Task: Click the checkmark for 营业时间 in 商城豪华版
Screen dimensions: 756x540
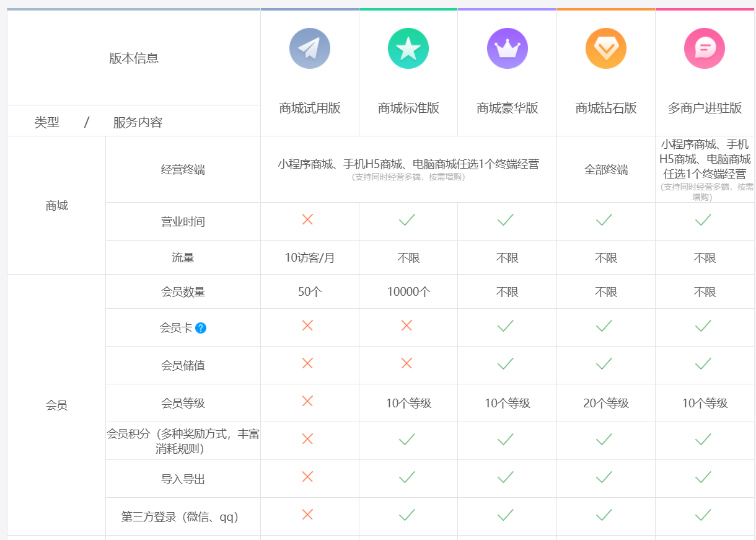Action: click(506, 219)
